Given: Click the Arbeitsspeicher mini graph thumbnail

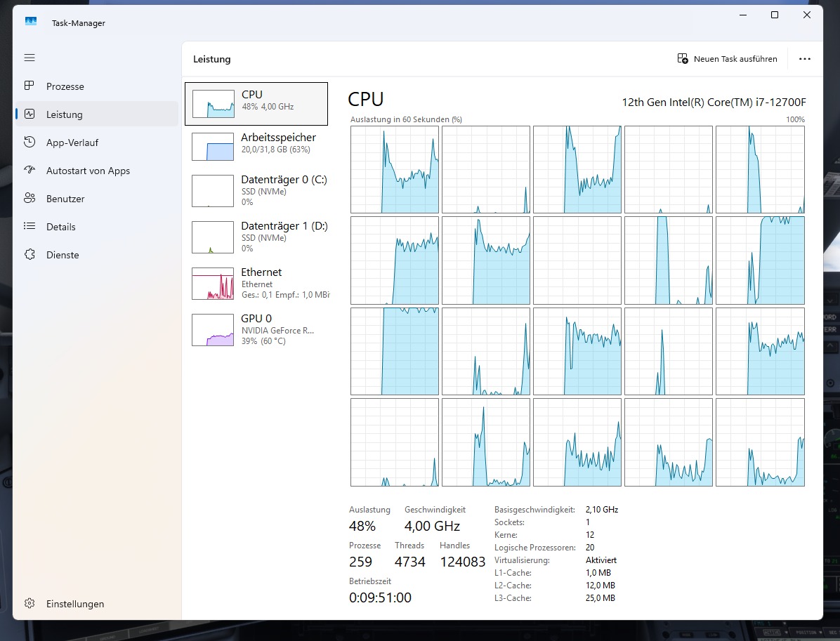Looking at the screenshot, I should tap(214, 147).
